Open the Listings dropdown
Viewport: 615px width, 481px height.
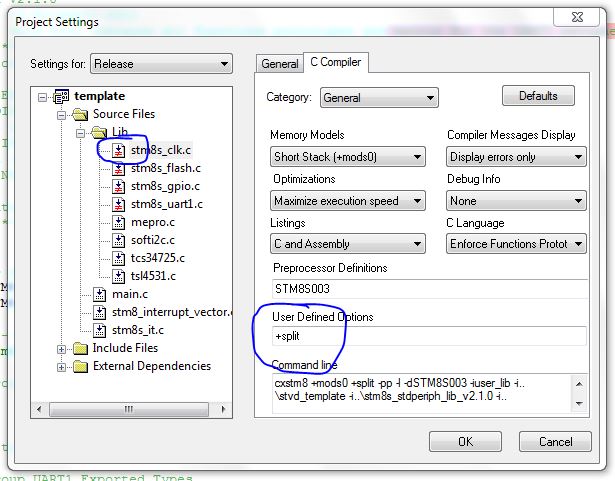tap(348, 244)
